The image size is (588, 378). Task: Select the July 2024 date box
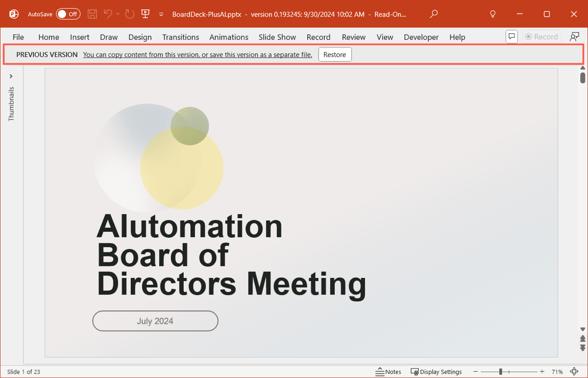point(155,321)
